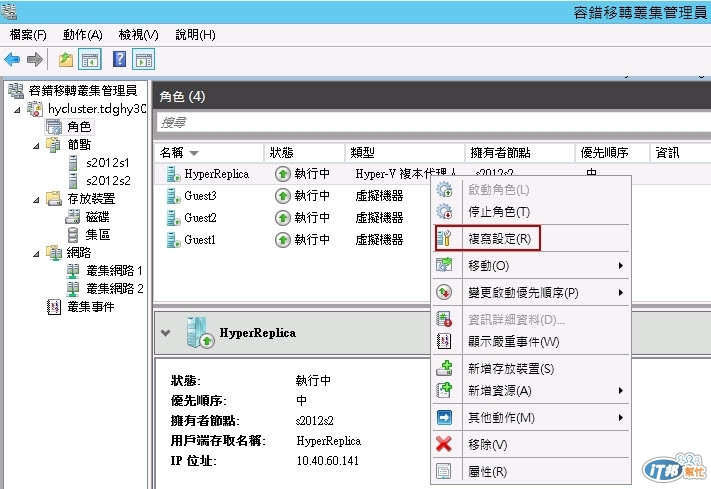The height and width of the screenshot is (489, 711).
Task: Sort by the 資訊 column header
Action: (x=681, y=153)
